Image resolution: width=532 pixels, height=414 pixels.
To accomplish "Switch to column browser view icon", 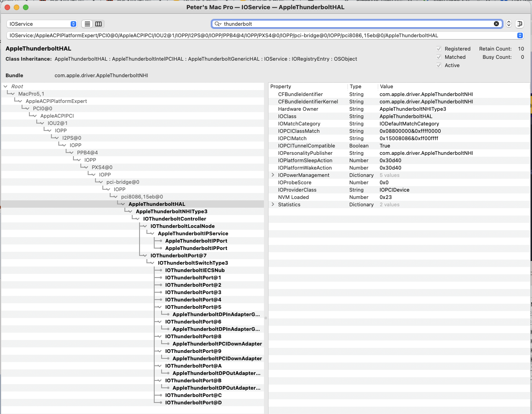I will click(98, 24).
